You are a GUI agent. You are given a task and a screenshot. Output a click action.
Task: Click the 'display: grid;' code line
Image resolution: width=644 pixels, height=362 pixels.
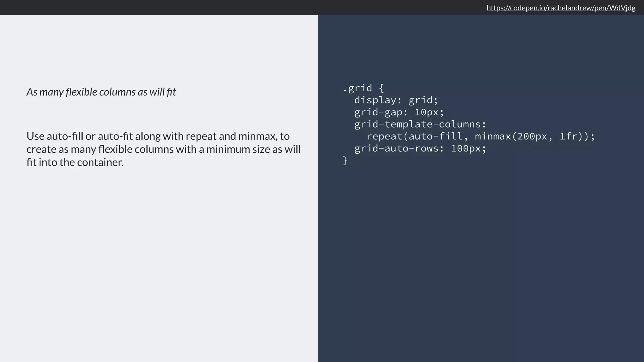point(396,100)
